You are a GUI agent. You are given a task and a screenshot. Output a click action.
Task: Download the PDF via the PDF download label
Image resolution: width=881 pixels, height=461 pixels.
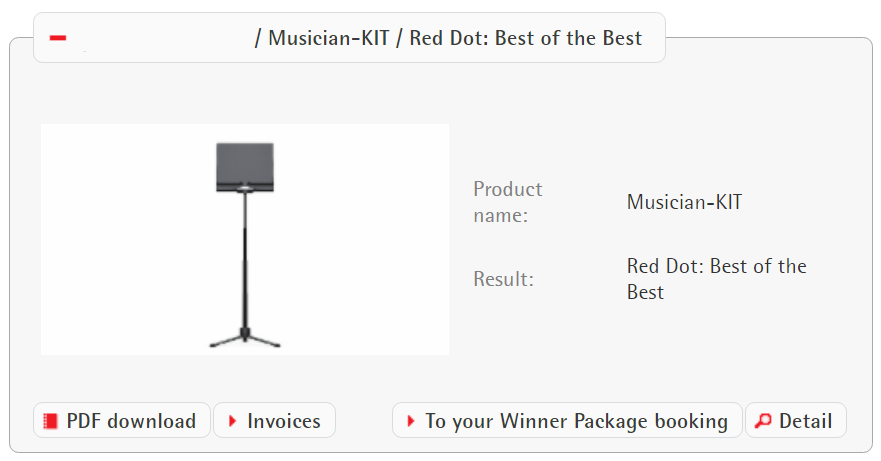click(131, 421)
